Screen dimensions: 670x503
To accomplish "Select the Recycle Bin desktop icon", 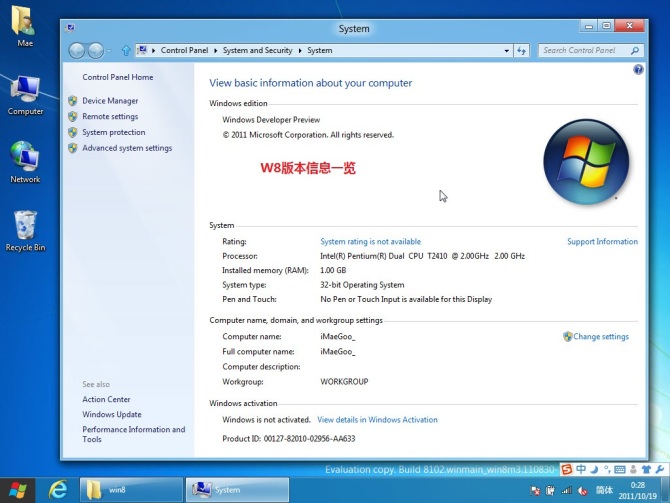I will tap(25, 231).
